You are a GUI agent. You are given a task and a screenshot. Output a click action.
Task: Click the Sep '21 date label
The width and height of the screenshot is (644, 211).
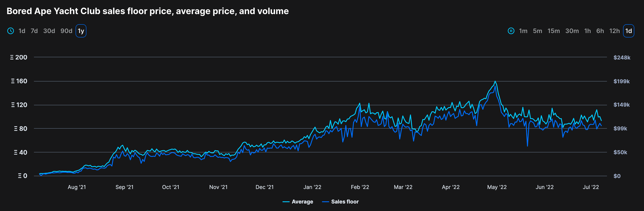(x=125, y=187)
